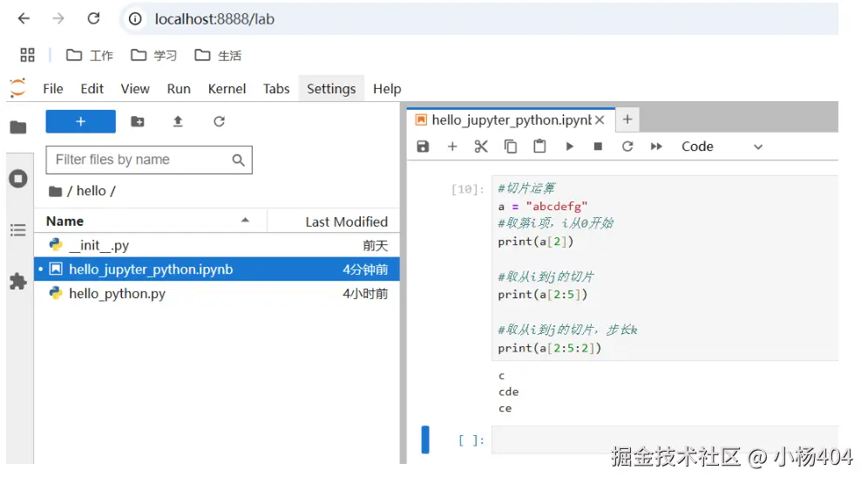Open the 生活 bookmarks folder
The image size is (868, 484).
coord(218,56)
